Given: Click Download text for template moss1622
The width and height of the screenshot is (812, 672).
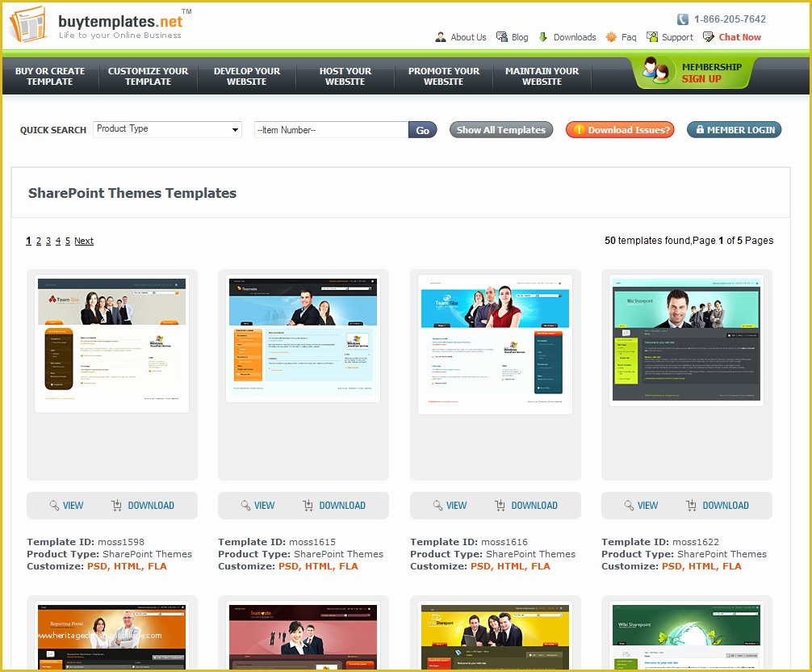Looking at the screenshot, I should point(726,505).
